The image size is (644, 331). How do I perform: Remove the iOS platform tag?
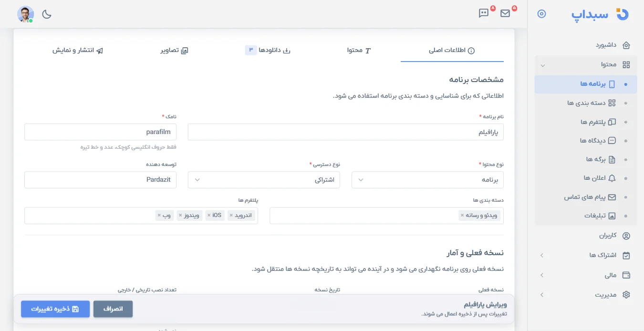point(209,216)
